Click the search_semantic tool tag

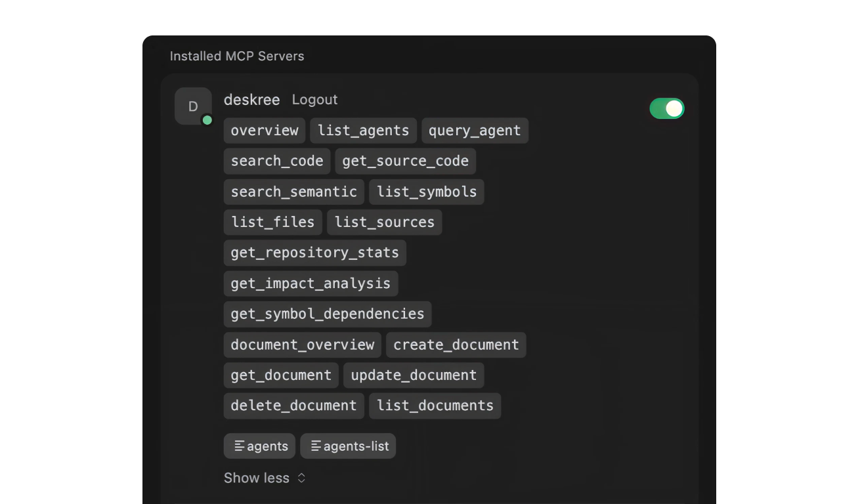tap(294, 192)
